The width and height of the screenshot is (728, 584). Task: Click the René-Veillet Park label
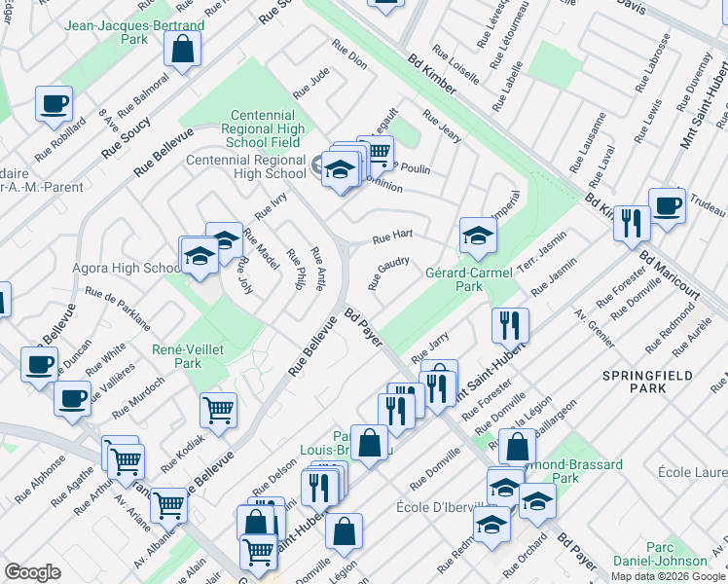[188, 356]
